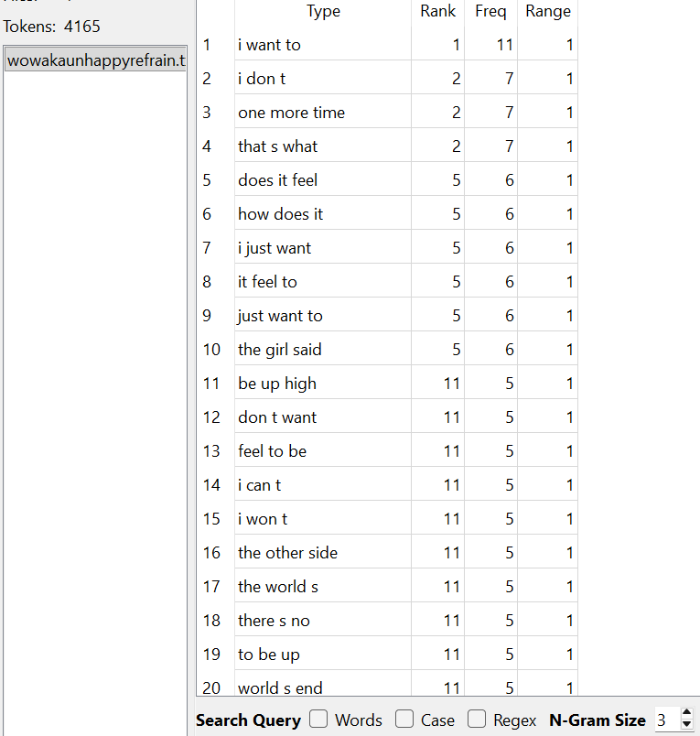Sort by the Range column header
700x736 pixels.
[547, 12]
